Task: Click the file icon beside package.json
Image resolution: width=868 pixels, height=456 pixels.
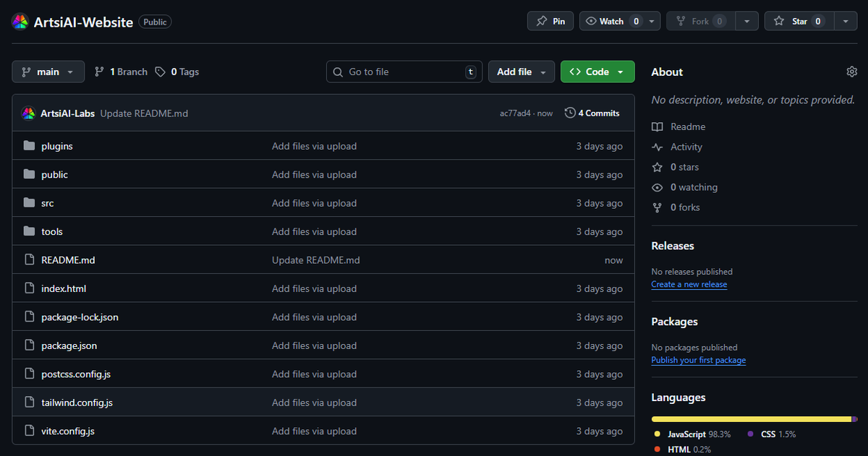Action: pyautogui.click(x=29, y=345)
